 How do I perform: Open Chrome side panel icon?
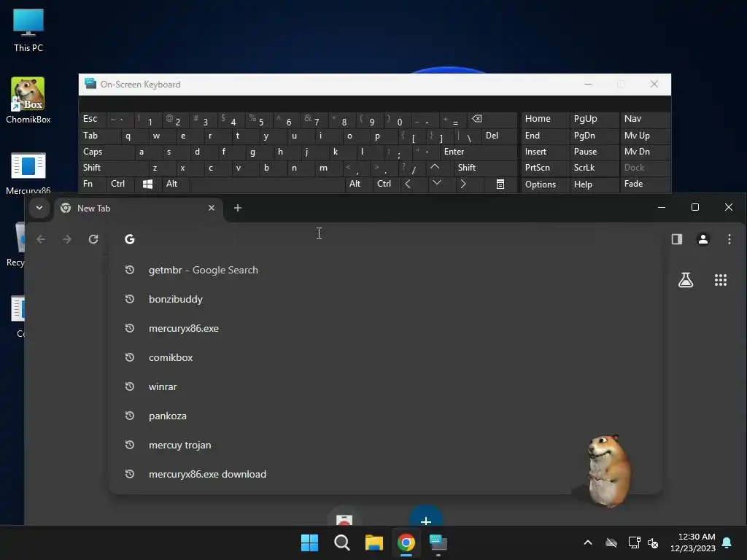676,239
